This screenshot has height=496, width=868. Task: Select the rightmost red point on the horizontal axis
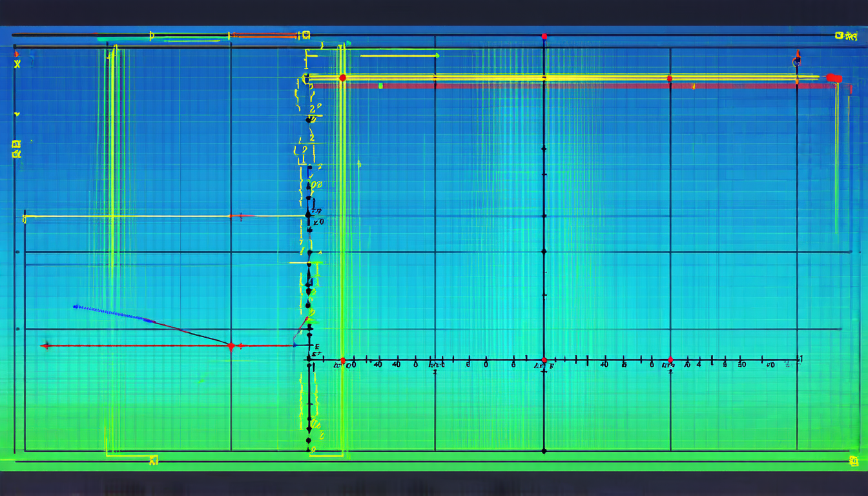pos(670,360)
